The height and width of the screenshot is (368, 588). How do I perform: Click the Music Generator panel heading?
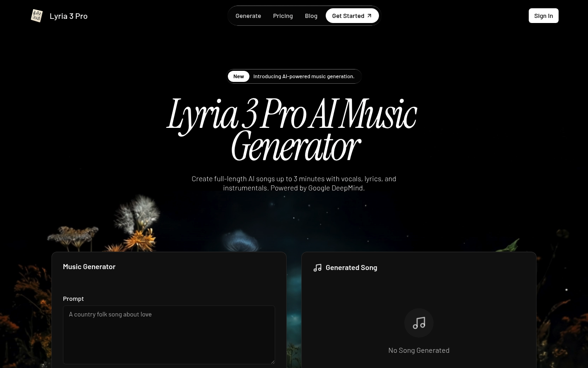click(89, 266)
